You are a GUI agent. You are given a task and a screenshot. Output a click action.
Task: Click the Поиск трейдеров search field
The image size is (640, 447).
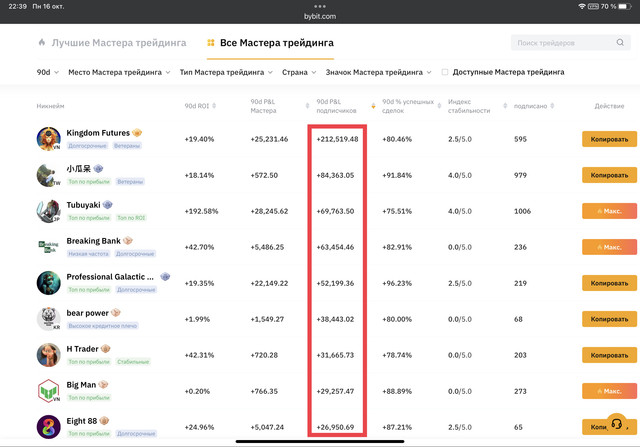click(x=570, y=43)
